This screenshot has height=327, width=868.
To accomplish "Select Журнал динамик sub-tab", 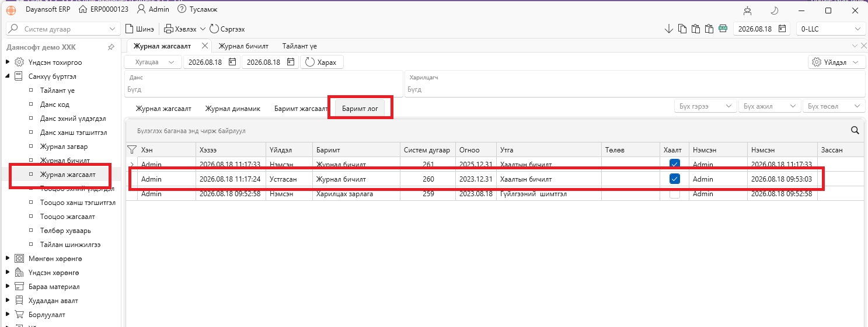I will tap(232, 109).
